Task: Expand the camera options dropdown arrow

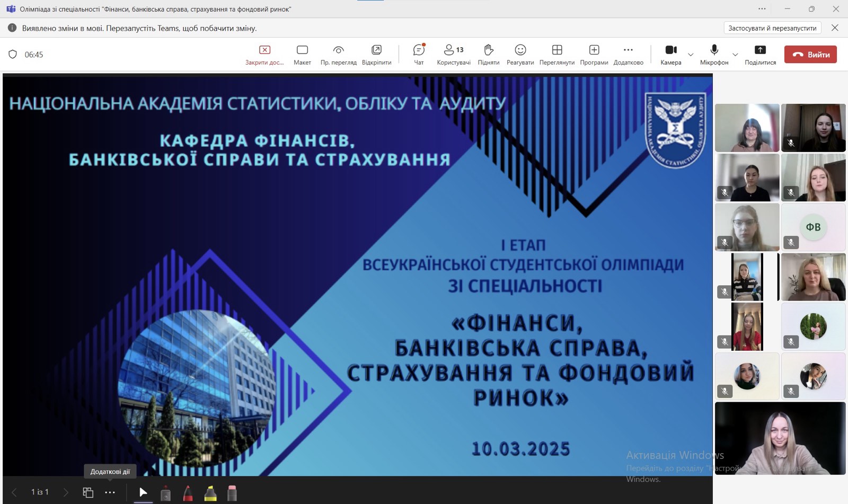Action: point(691,55)
